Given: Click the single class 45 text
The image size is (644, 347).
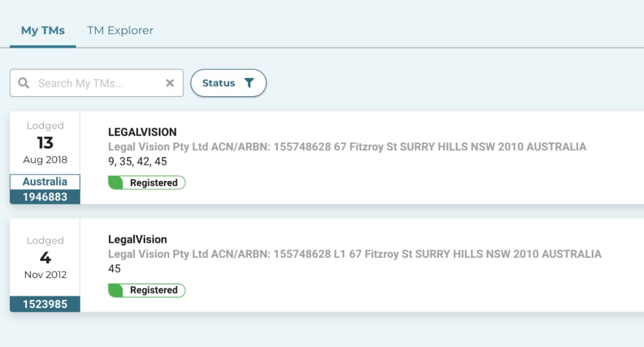Looking at the screenshot, I should pos(115,268).
